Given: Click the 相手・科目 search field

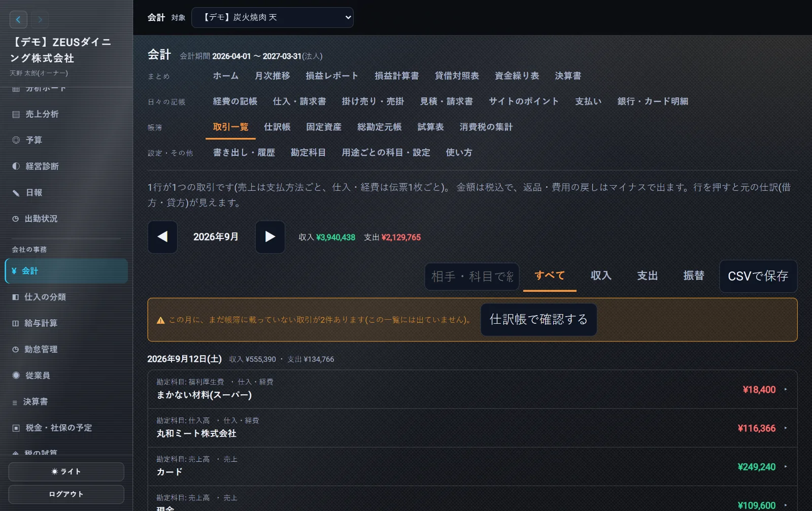Looking at the screenshot, I should tap(472, 277).
